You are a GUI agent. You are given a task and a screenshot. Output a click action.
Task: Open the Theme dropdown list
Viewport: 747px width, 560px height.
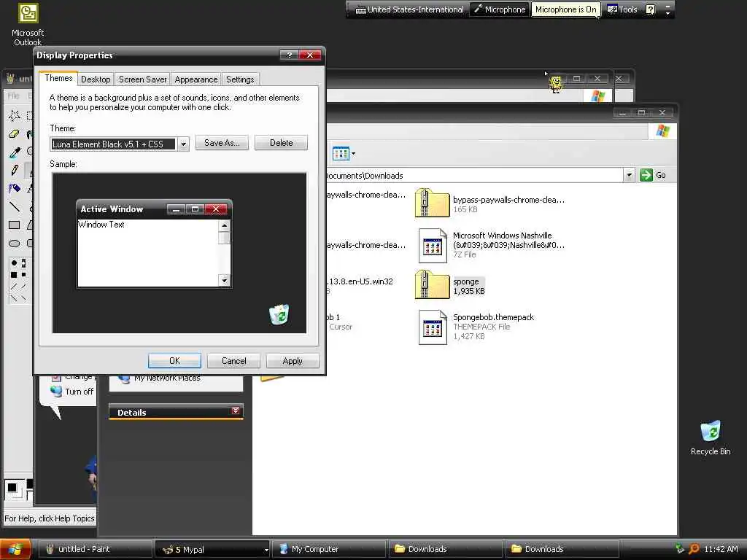pos(183,144)
